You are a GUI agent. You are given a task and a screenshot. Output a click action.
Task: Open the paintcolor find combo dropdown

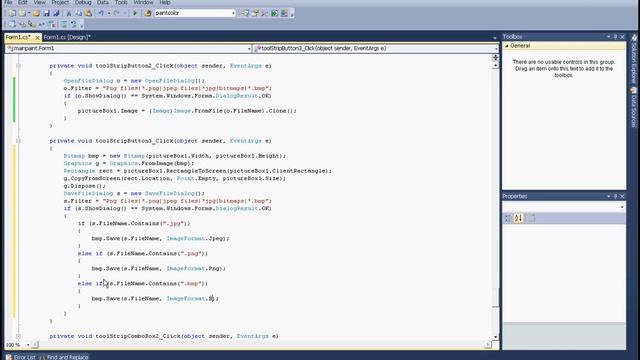point(233,13)
